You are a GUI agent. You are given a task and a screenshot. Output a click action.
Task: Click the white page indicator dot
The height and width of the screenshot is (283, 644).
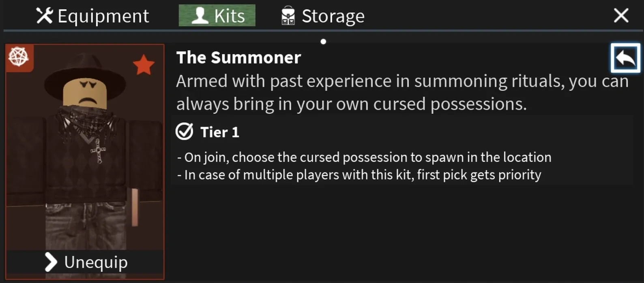323,41
